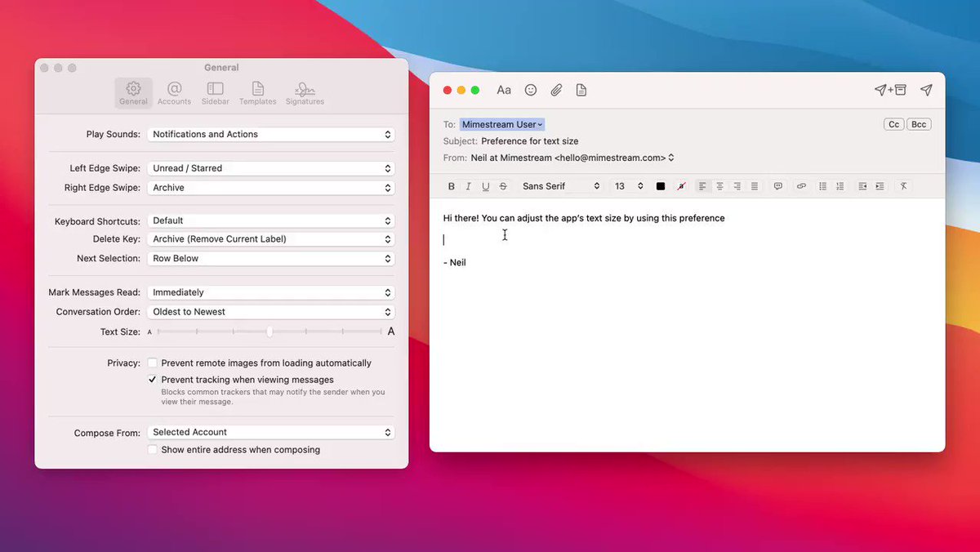Center align the text
The image size is (980, 552).
[719, 186]
